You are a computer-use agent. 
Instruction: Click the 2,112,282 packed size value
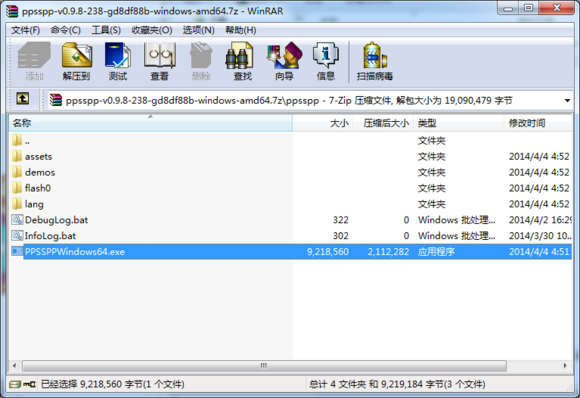388,252
